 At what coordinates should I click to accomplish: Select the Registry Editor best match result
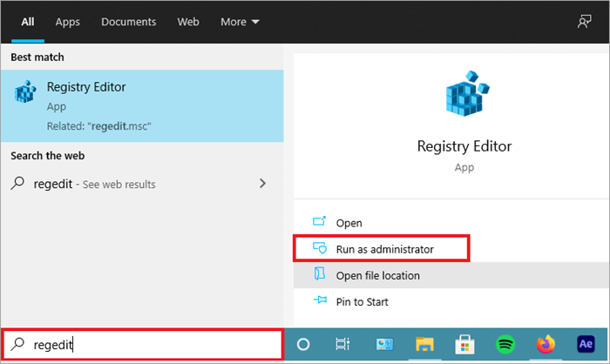[142, 105]
